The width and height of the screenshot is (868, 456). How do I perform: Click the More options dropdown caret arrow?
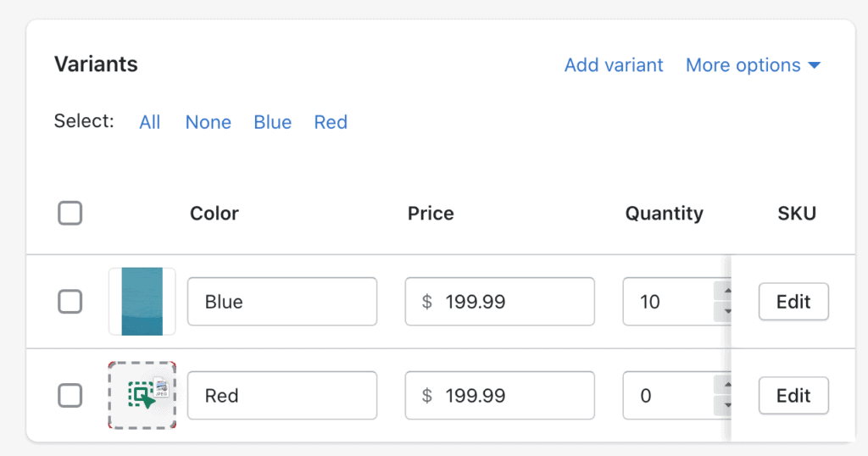pos(814,65)
